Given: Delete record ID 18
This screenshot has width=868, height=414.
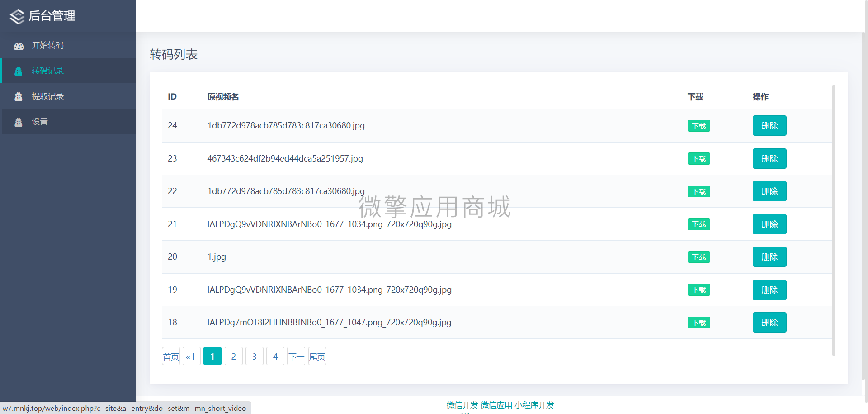Looking at the screenshot, I should (769, 323).
